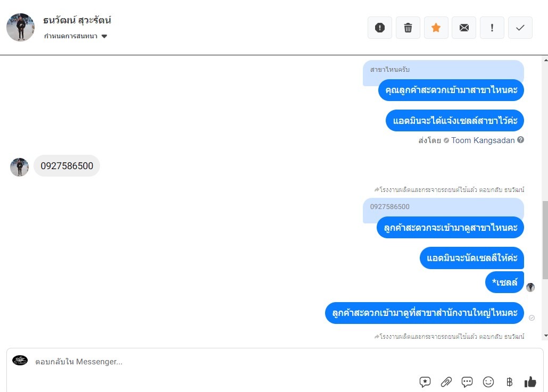Open ธนวัฒน์ สุวะรัตน์ profile name

click(x=77, y=20)
